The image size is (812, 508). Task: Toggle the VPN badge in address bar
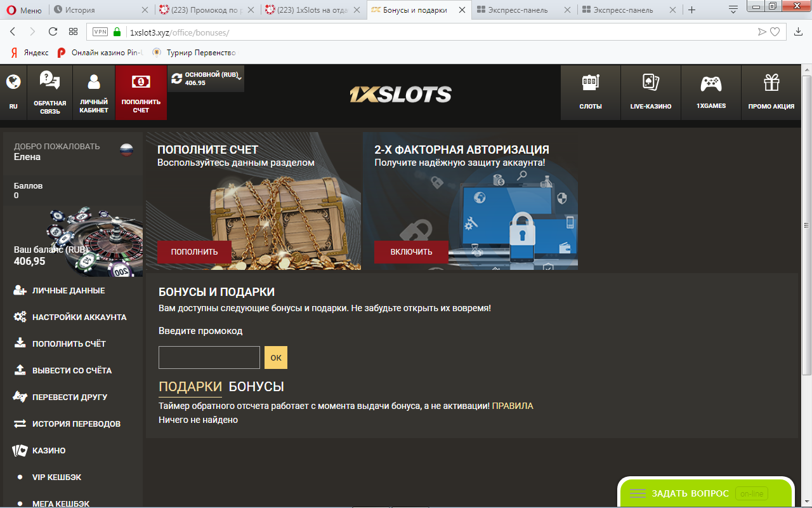click(100, 32)
